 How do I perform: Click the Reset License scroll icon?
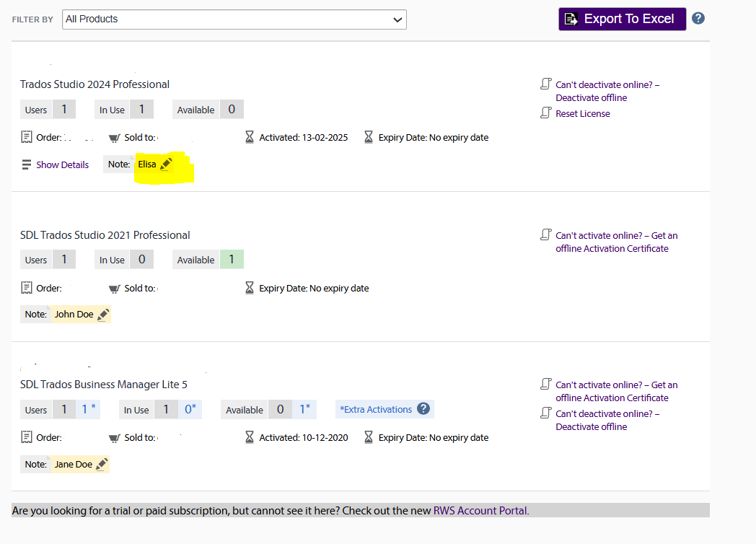pos(546,113)
